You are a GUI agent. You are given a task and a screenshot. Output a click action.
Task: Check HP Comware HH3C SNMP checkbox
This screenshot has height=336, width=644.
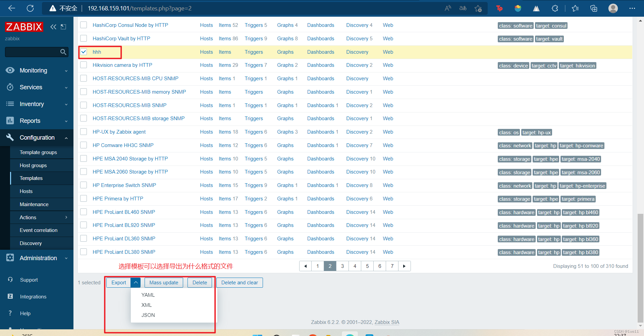click(84, 145)
